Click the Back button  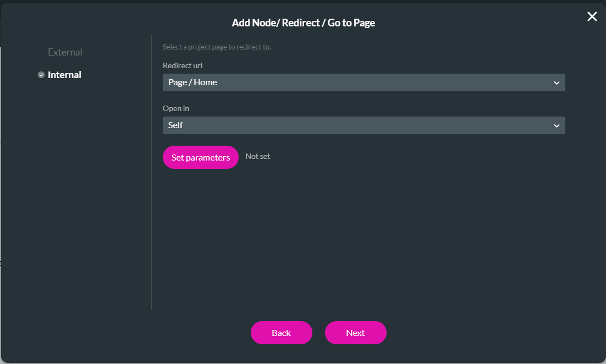click(281, 333)
